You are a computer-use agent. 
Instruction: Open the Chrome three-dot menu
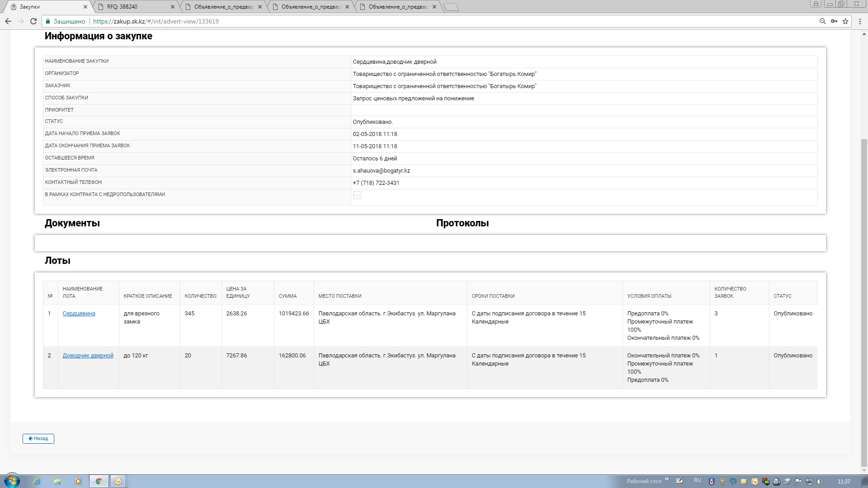pos(860,21)
